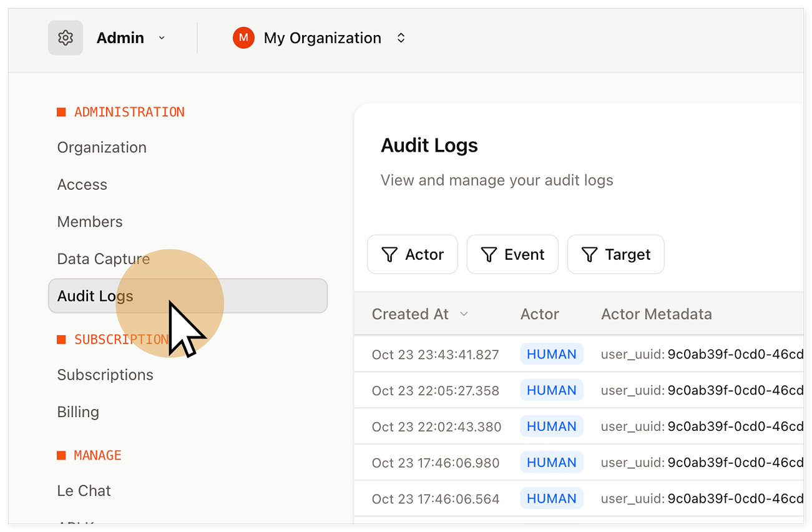Screen dimensions: 812x532
Task: Click the ADMINISTRATION section label
Action: click(129, 112)
